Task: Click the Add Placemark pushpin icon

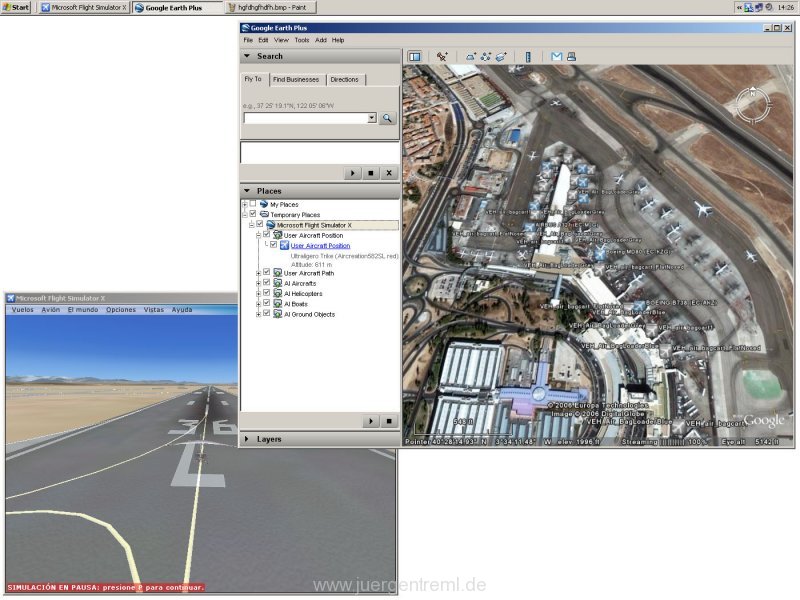Action: pos(442,57)
